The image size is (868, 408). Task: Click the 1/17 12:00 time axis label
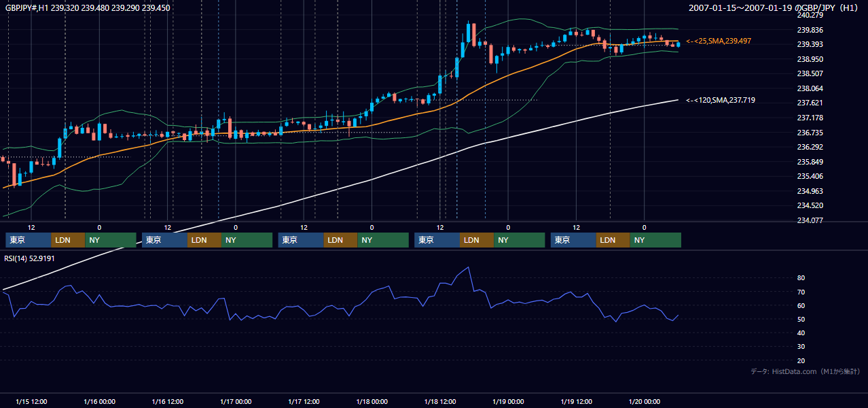[304, 401]
